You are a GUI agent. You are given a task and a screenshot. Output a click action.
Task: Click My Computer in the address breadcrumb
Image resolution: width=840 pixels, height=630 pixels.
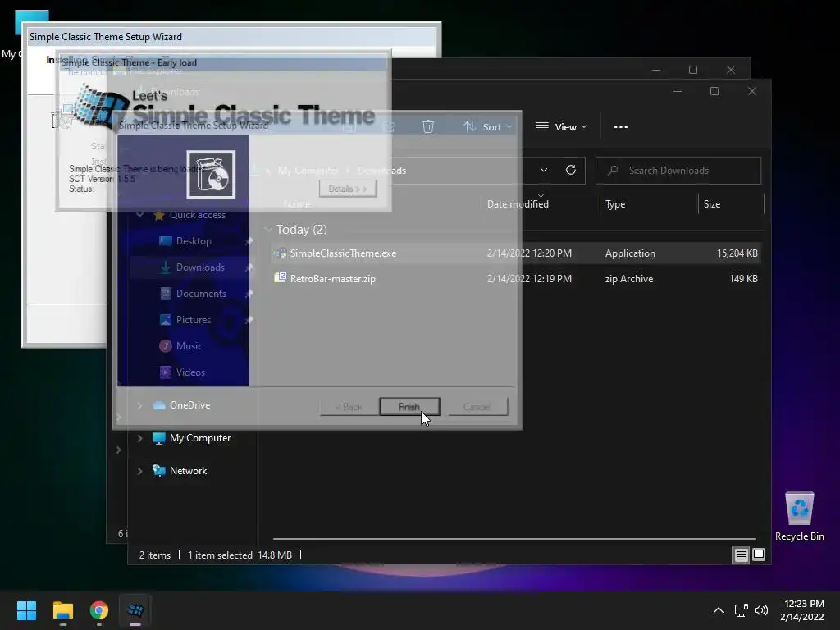[x=308, y=171]
